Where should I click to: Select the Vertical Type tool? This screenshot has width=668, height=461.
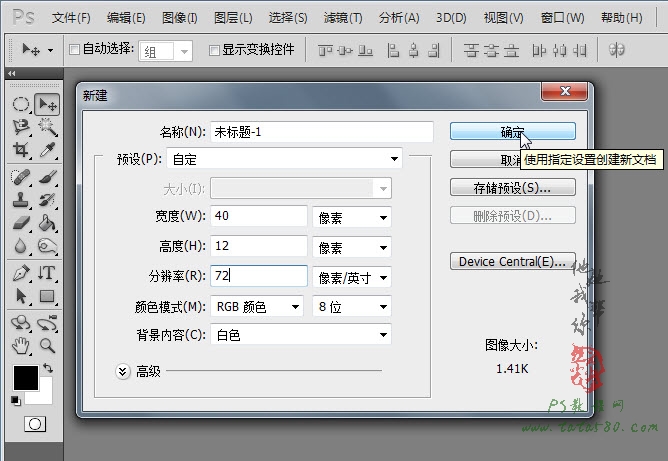(x=47, y=273)
